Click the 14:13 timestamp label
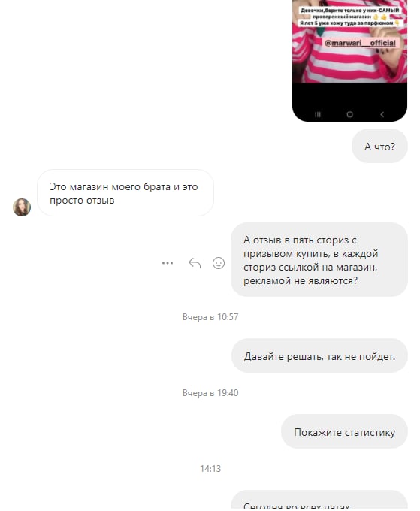The image size is (420, 511). pos(210,469)
